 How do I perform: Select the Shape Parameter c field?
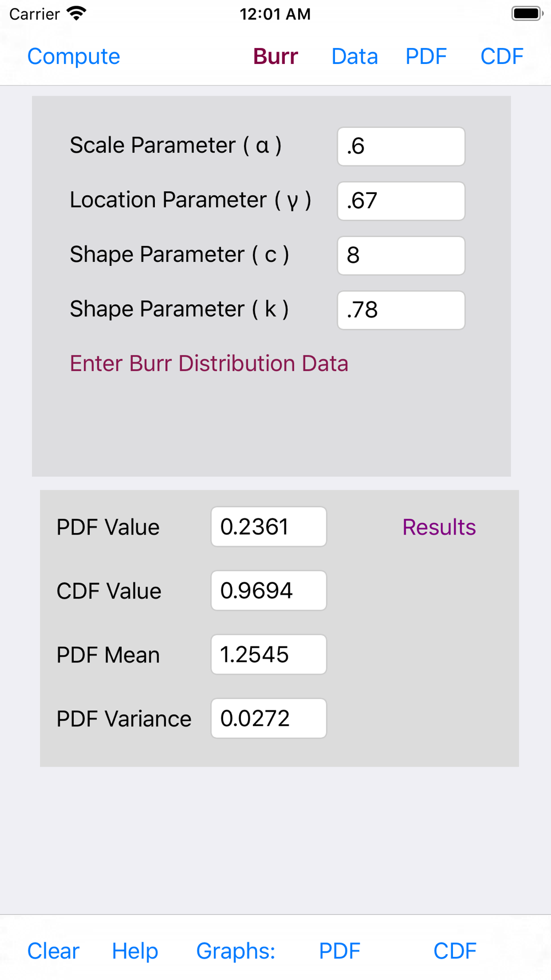401,256
